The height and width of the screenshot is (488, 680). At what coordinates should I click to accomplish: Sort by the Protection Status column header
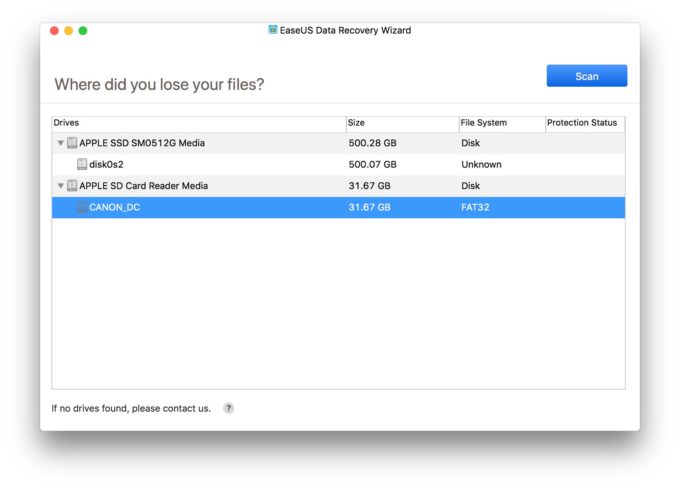point(583,123)
